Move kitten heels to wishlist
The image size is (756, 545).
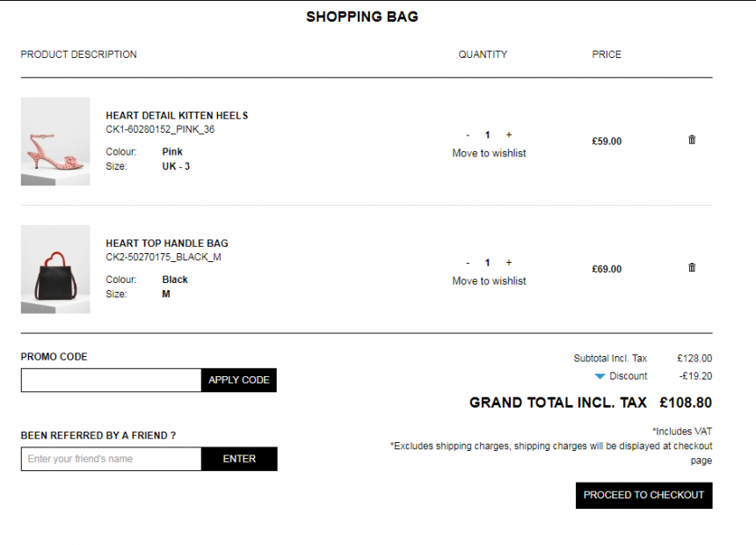489,153
